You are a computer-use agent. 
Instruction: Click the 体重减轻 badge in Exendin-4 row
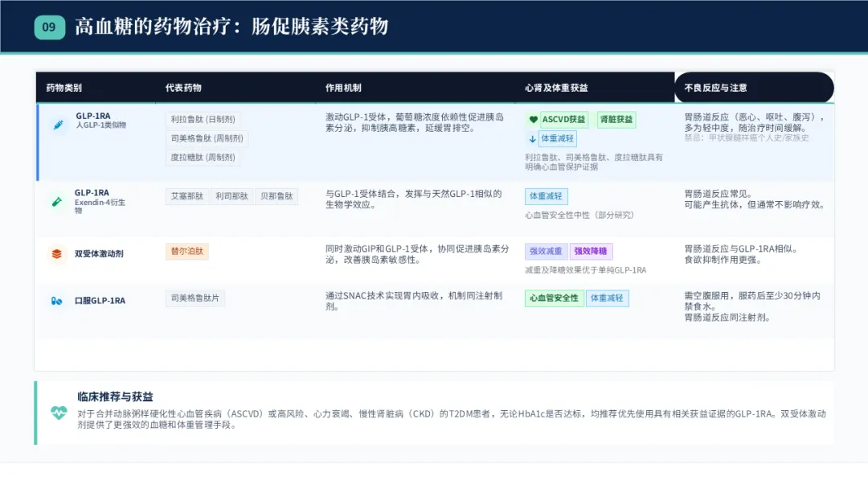tap(546, 196)
